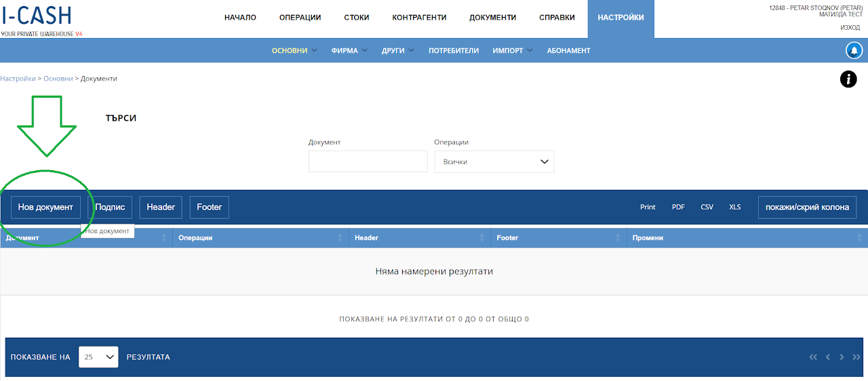The image size is (868, 381).
Task: Open the Операции dropdown set to Всички
Action: tap(494, 161)
